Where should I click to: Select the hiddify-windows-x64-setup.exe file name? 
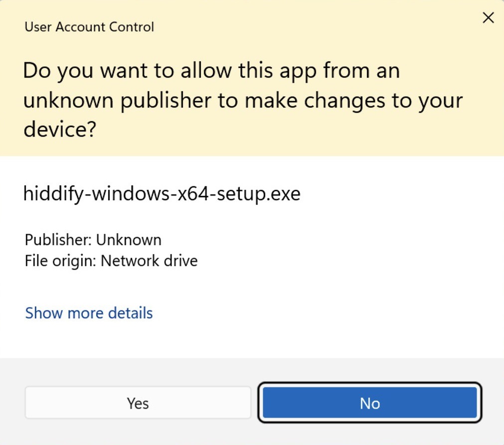click(x=162, y=193)
